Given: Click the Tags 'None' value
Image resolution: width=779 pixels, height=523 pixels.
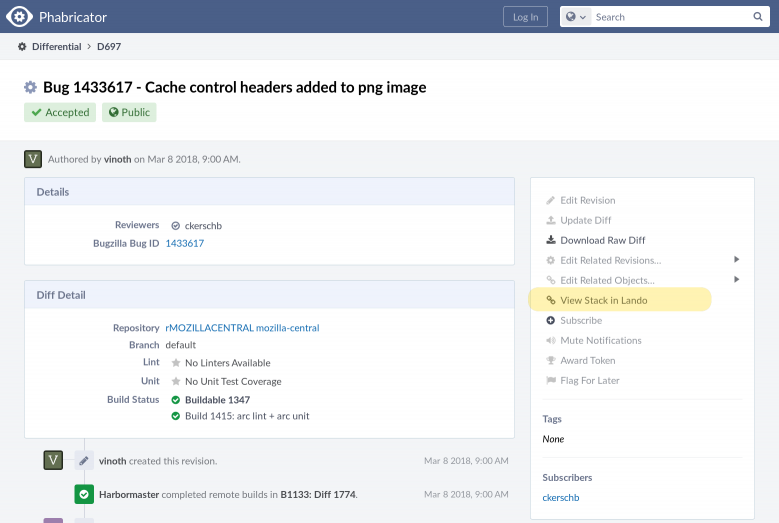Looking at the screenshot, I should 553,439.
